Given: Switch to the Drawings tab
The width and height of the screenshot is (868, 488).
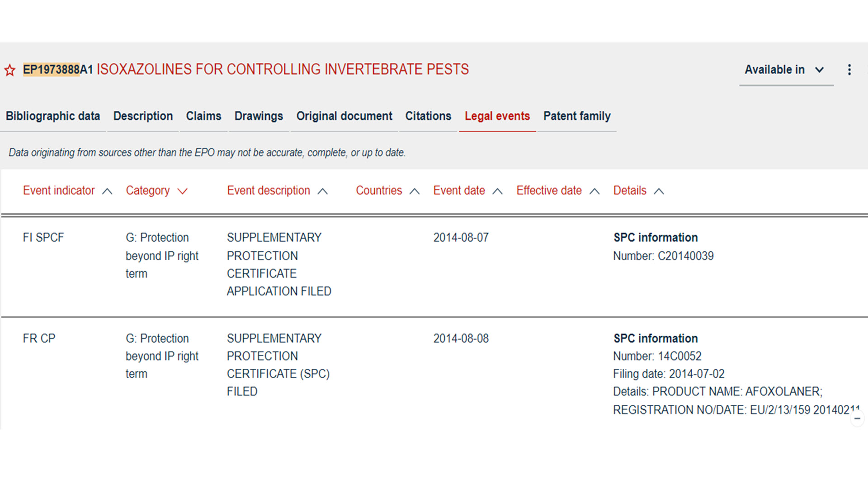Looking at the screenshot, I should [259, 117].
